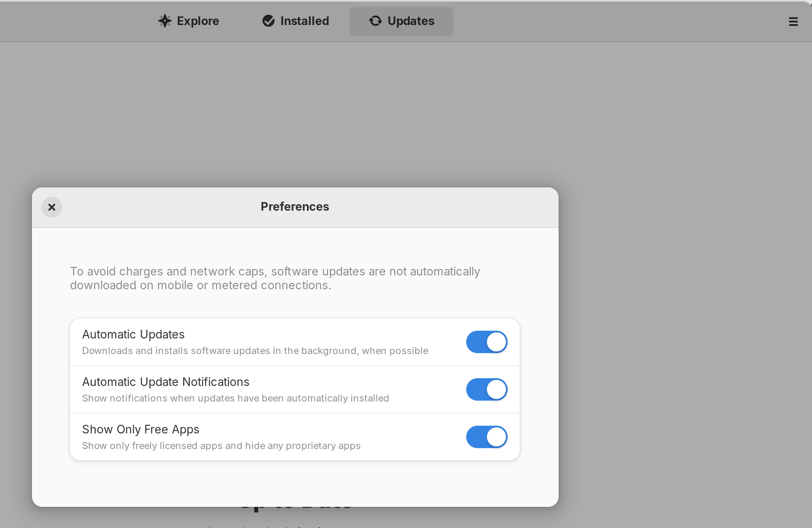Go to the Installed tab label
The image size is (812, 528).
(x=304, y=21)
